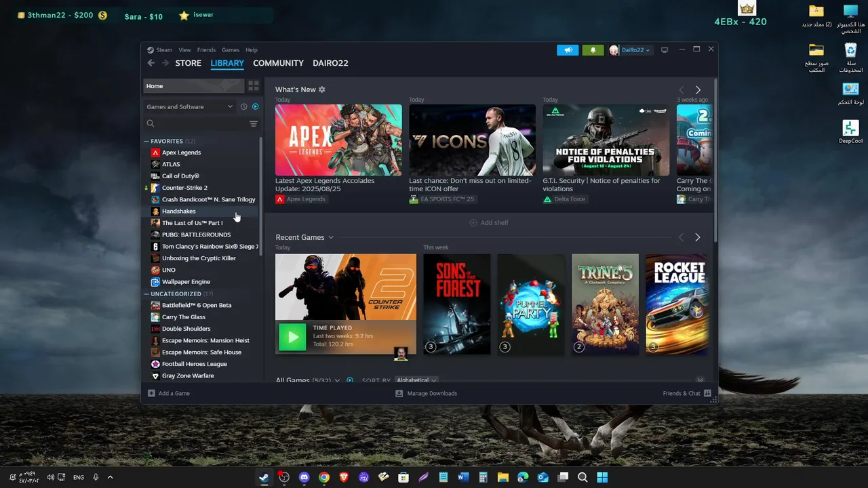Open Pummel Party game cover
868x488 pixels.
pos(531,304)
